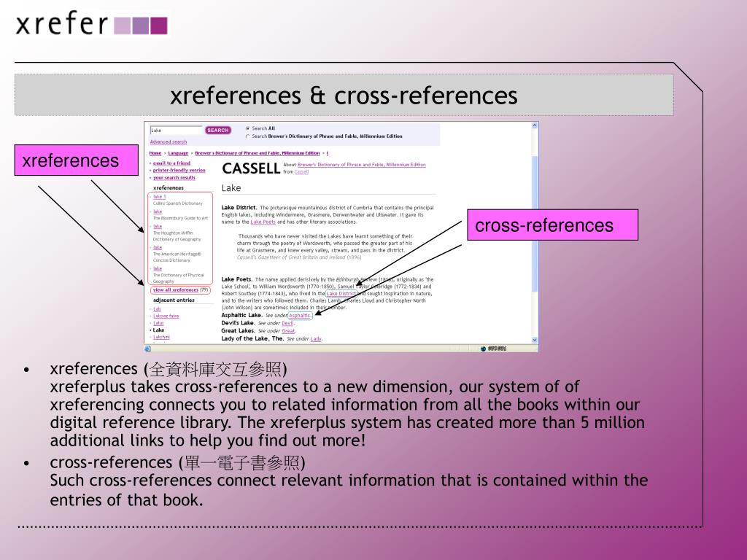Open 'lake' above American Heritage Concise Dictionary
Screen dimensions: 747x560
point(158,248)
